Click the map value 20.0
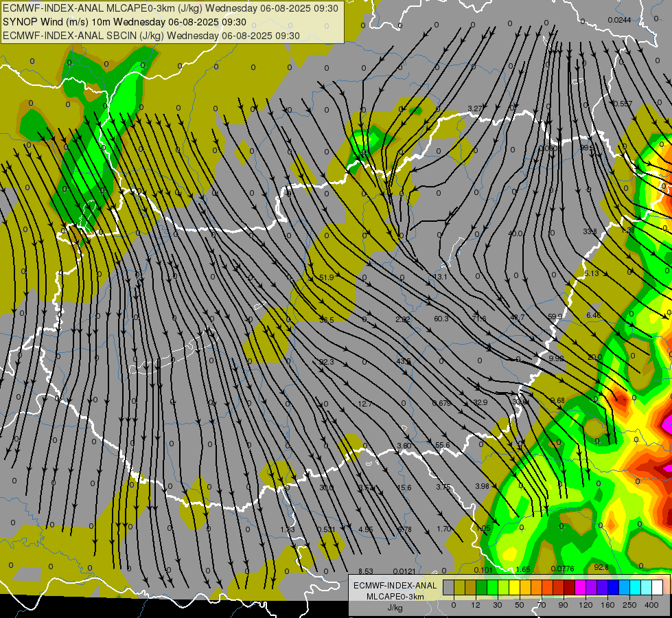The width and height of the screenshot is (672, 618). pos(595,357)
